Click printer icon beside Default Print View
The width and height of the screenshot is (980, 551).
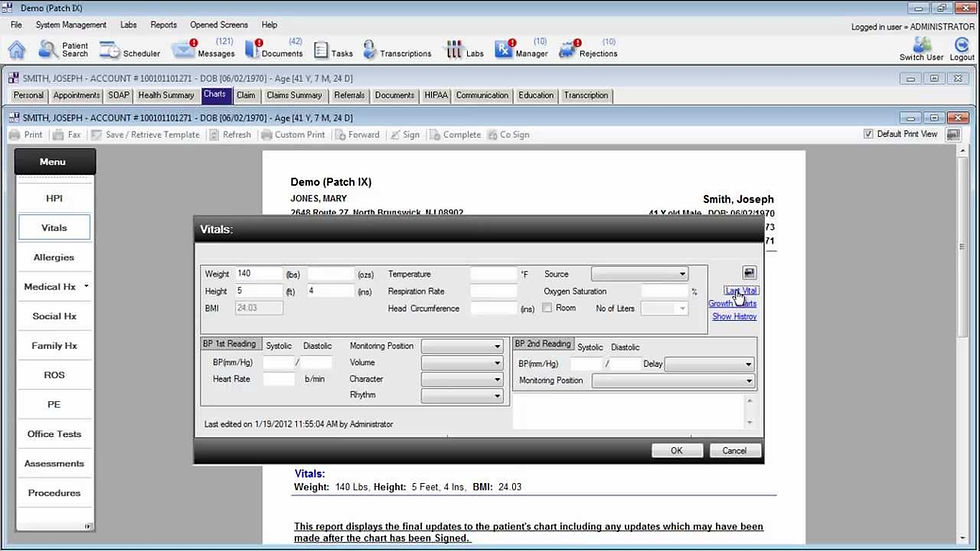[x=953, y=134]
